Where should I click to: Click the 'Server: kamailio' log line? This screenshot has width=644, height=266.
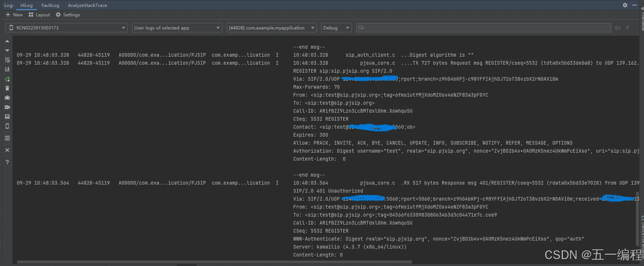[x=350, y=247]
